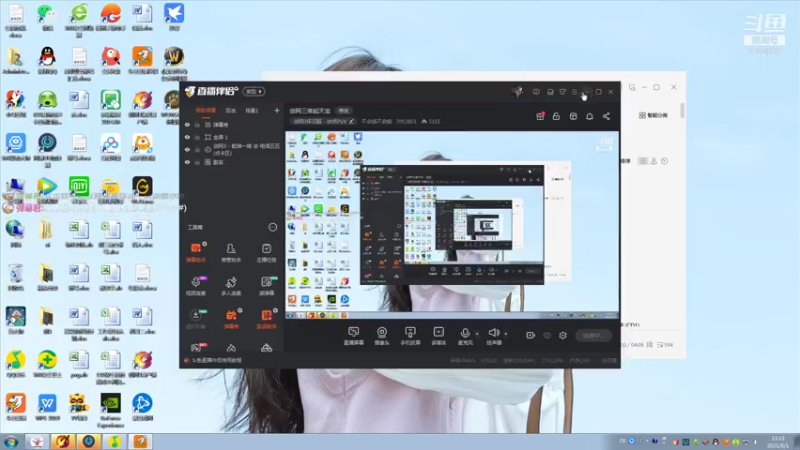The width and height of the screenshot is (800, 450).
Task: Toggle visibility of the 全屏 1 source
Action: (187, 137)
